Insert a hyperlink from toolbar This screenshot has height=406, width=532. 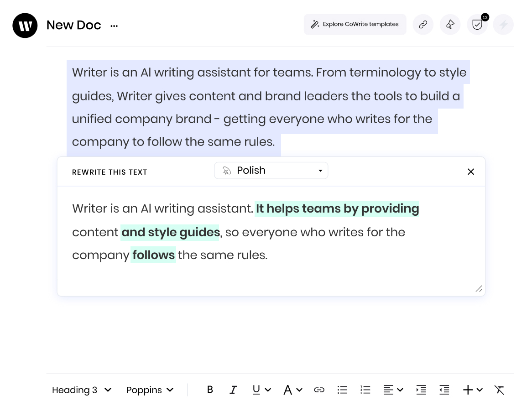point(319,390)
